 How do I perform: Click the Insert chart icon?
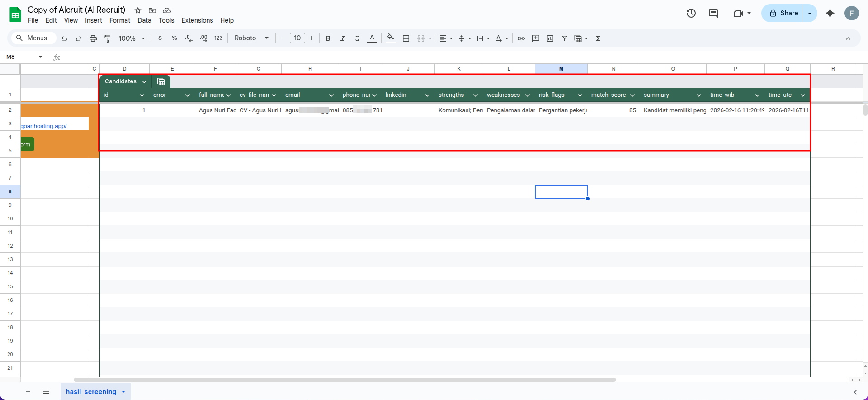tap(550, 38)
